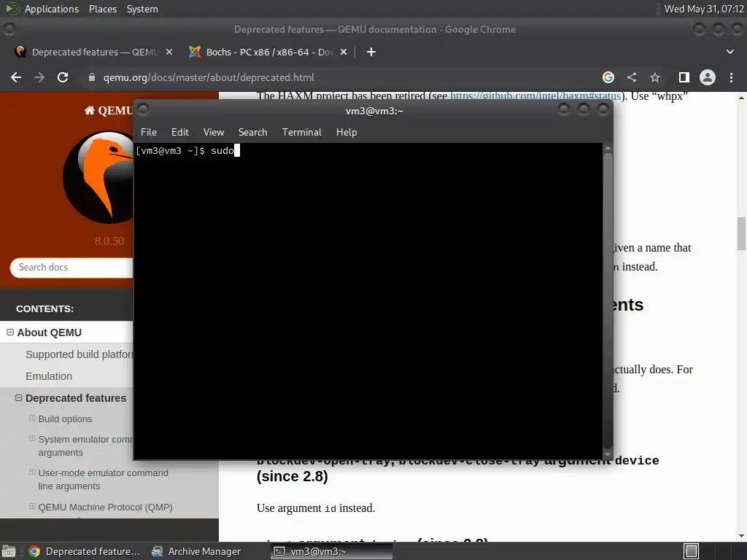Image resolution: width=747 pixels, height=560 pixels.
Task: Close the Deprecated features tab
Action: (169, 52)
